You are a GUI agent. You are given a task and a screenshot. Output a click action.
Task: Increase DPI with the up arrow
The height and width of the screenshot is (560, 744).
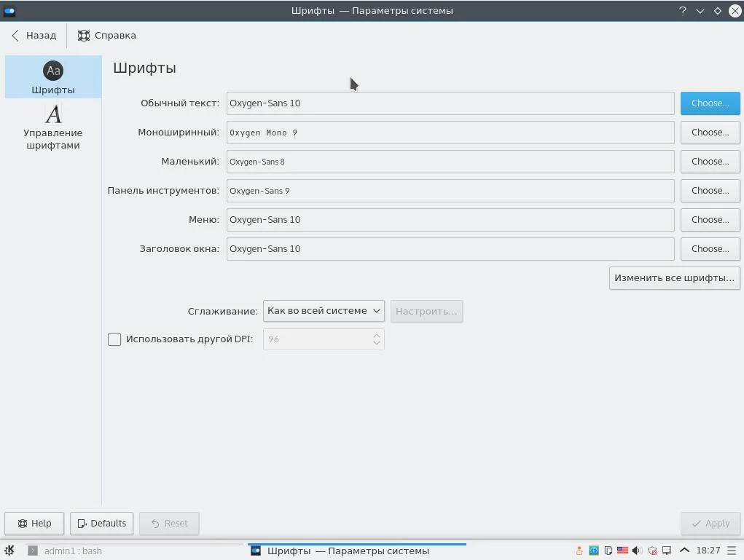coord(376,335)
